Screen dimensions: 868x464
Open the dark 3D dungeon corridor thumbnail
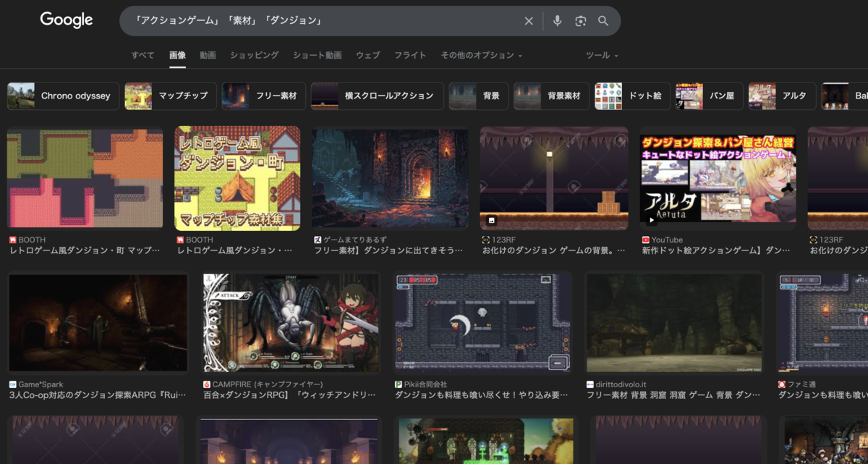point(98,324)
